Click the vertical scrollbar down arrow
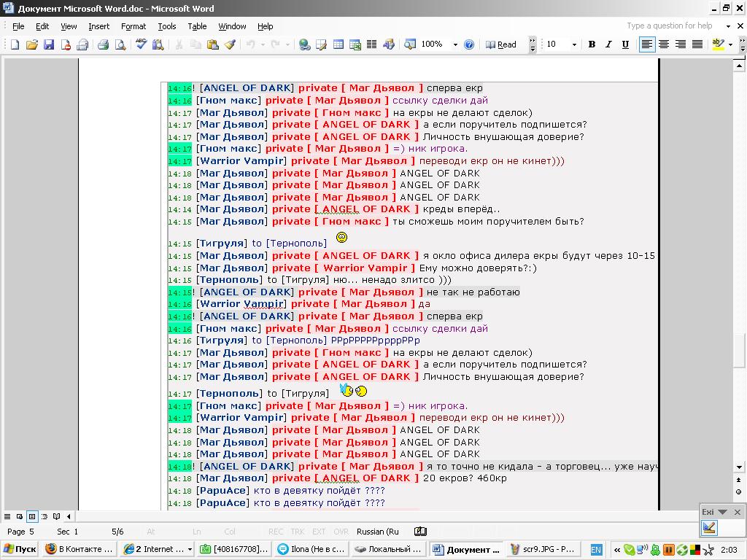This screenshot has width=747, height=560. [x=739, y=467]
